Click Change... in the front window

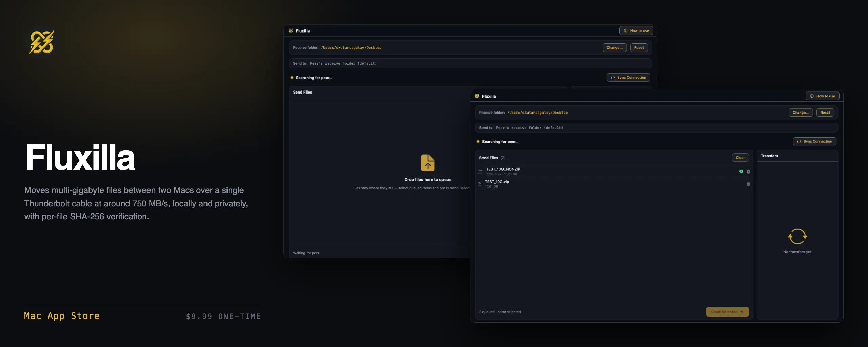tap(801, 113)
